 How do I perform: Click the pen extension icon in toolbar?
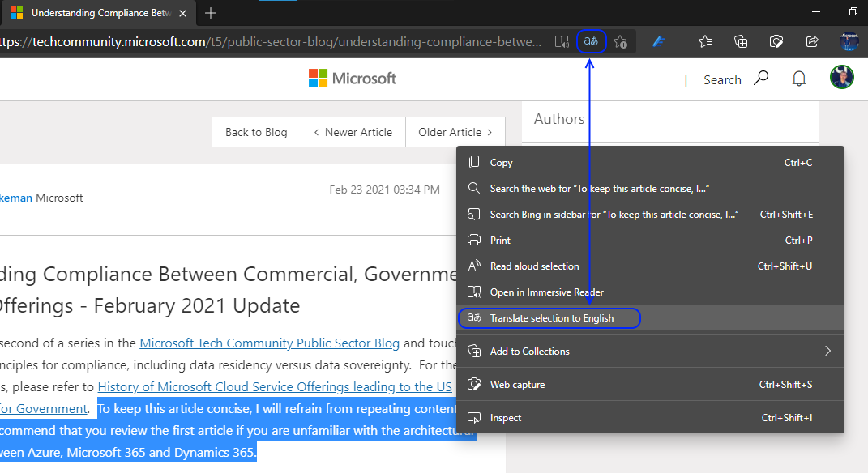658,41
